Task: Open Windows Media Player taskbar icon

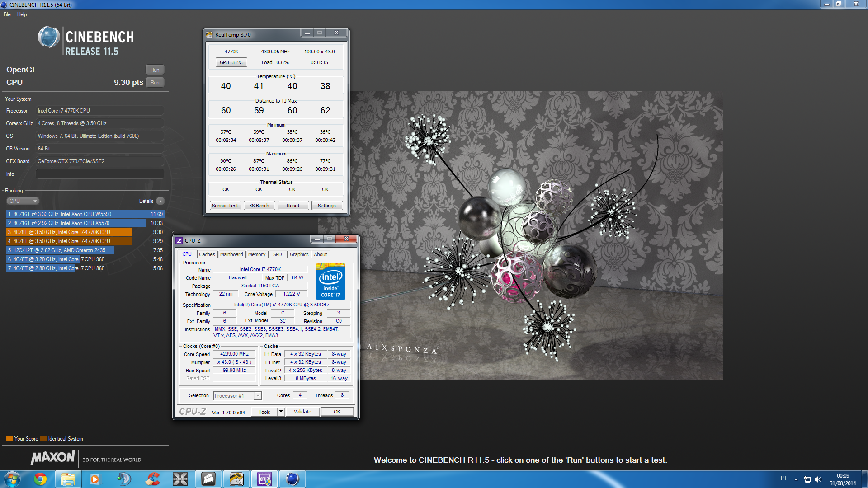Action: point(95,479)
